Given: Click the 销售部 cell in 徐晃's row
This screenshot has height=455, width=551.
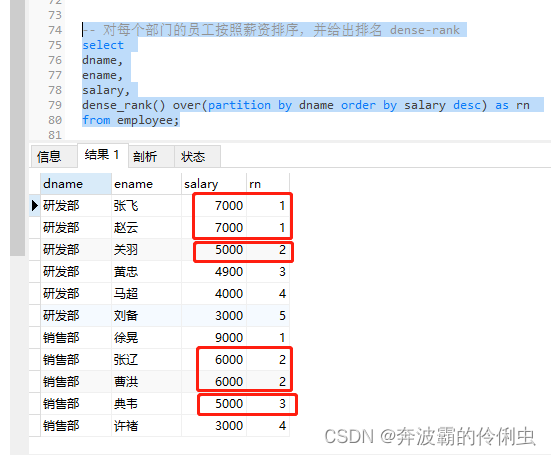Looking at the screenshot, I should click(x=76, y=338).
